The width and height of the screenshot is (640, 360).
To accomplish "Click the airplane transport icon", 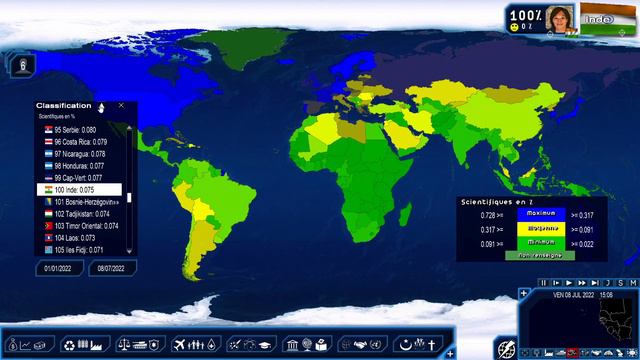I will click(180, 345).
